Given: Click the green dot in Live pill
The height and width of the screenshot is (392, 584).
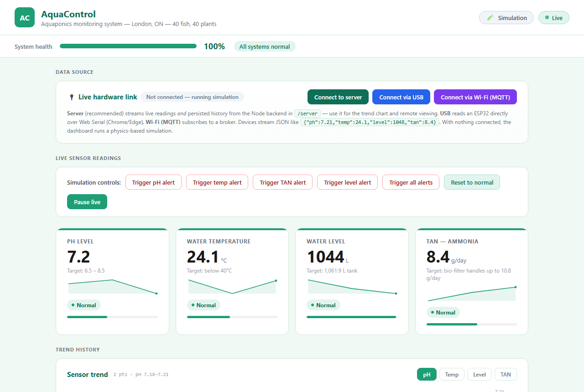Looking at the screenshot, I should pos(547,18).
